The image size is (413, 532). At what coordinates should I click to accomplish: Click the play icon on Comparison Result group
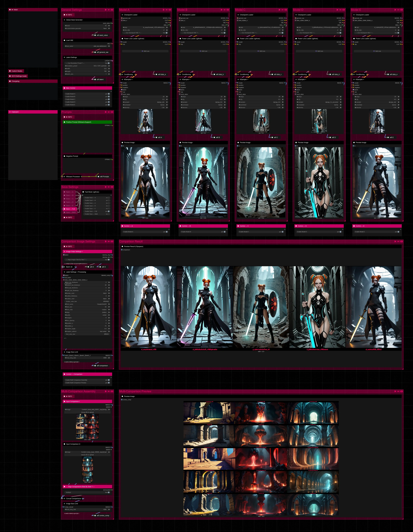395,241
